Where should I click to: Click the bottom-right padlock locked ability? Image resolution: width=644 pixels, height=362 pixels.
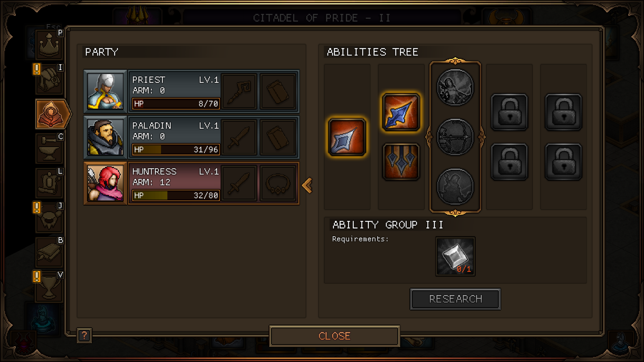pyautogui.click(x=563, y=162)
